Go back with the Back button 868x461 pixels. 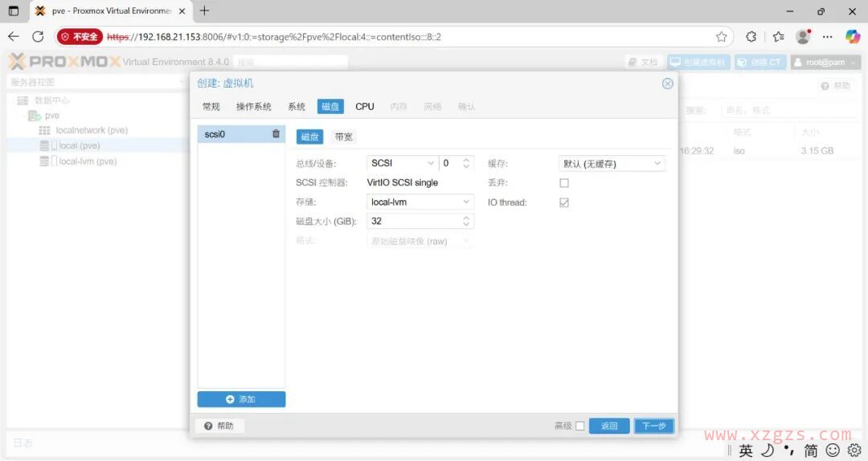[x=609, y=426]
